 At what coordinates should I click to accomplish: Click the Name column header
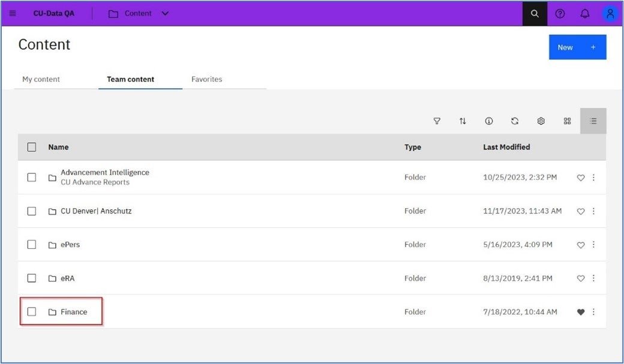coord(59,147)
